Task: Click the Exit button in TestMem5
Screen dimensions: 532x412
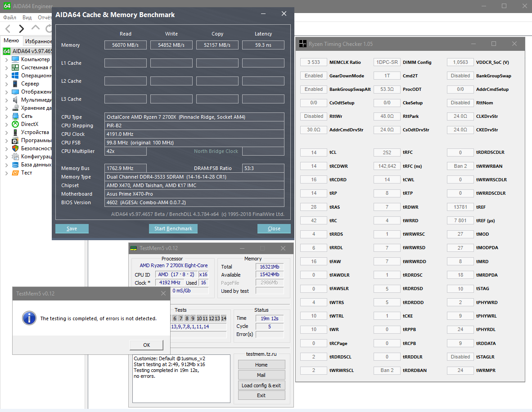Action: point(261,395)
